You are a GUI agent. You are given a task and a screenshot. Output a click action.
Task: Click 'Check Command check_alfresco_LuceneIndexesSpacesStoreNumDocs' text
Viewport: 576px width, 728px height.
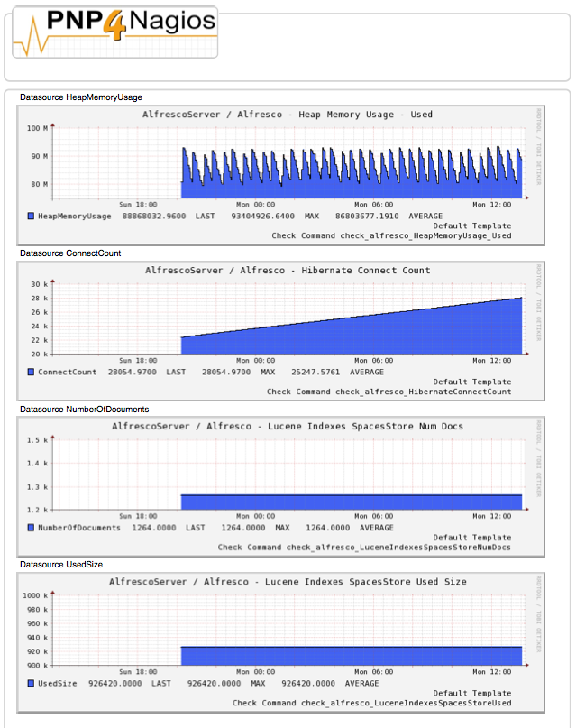364,547
